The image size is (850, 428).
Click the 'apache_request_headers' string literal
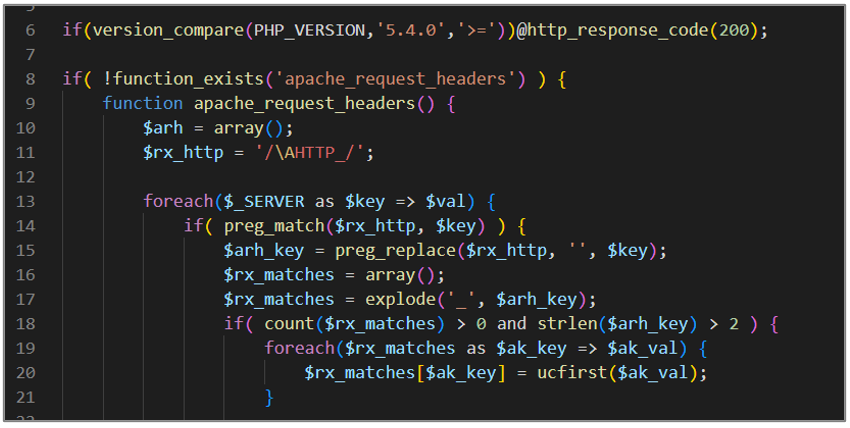pyautogui.click(x=395, y=79)
